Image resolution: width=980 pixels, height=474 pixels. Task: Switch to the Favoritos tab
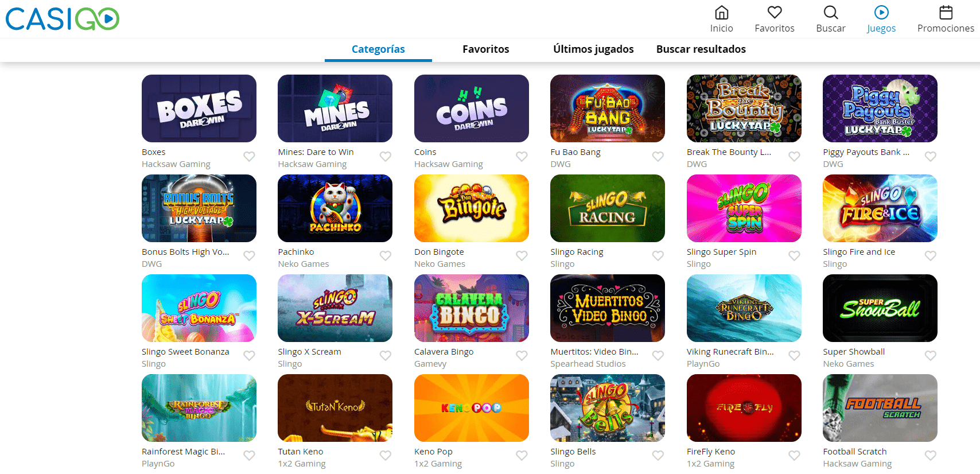[x=486, y=49]
